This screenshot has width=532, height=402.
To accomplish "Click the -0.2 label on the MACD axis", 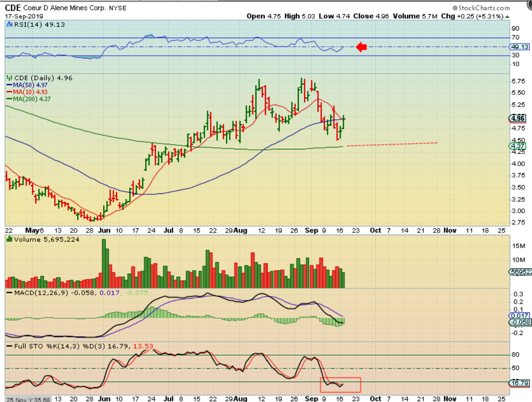I will click(x=517, y=333).
